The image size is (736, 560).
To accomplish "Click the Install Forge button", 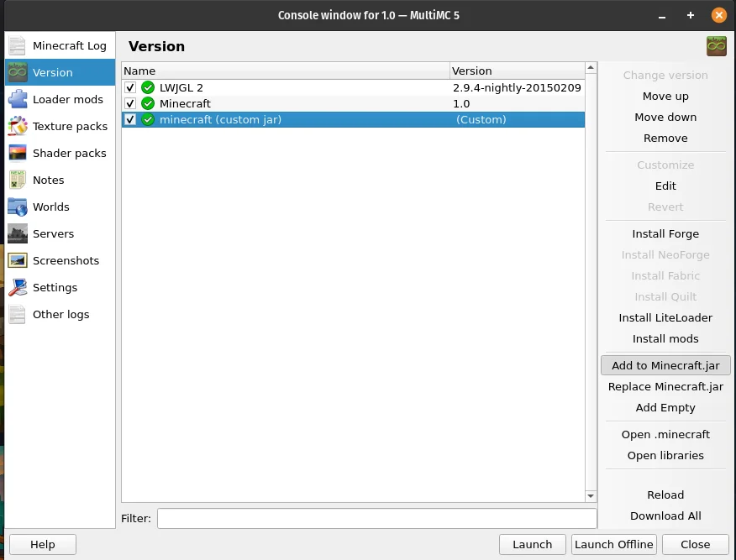I will click(665, 233).
